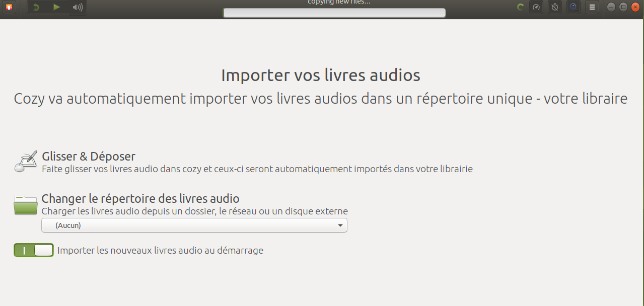Close the Cozy window
644x306 pixels.
click(x=635, y=7)
